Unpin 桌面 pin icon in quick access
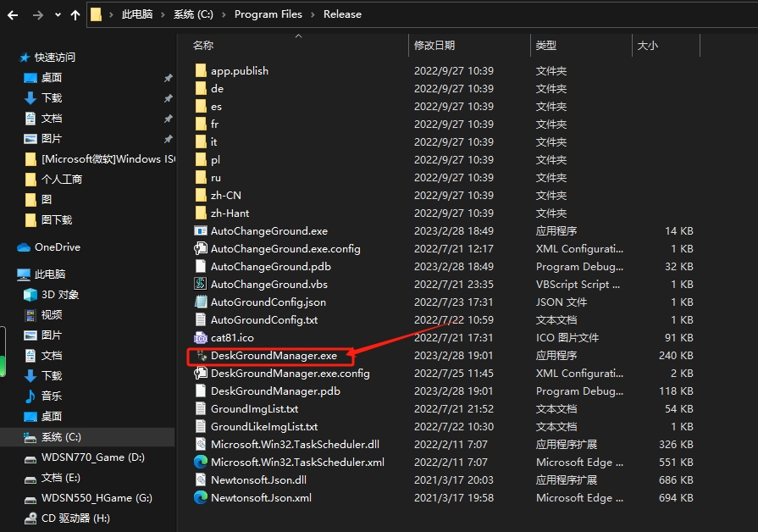Viewport: 758px width, 532px height. click(168, 78)
